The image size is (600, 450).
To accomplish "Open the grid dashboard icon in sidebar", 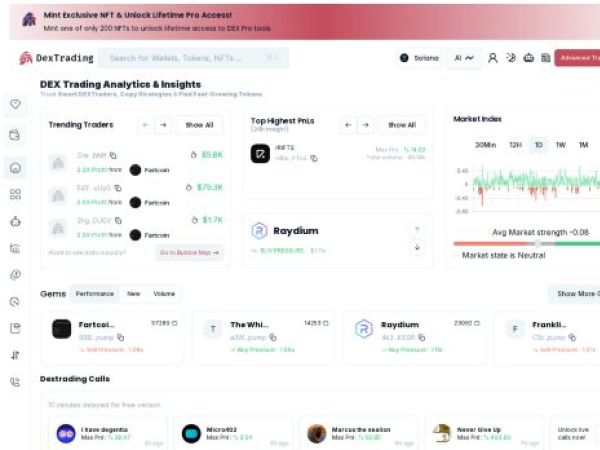I will point(15,194).
